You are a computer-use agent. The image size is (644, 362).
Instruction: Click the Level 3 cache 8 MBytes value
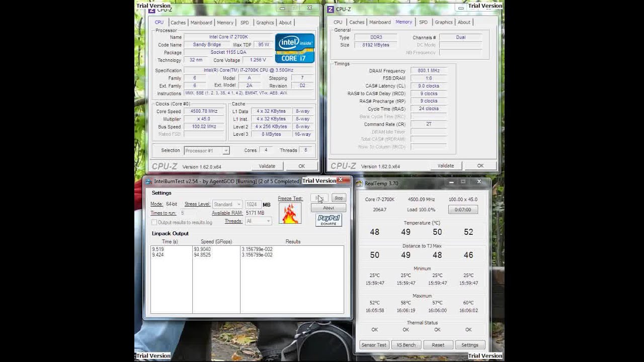271,134
